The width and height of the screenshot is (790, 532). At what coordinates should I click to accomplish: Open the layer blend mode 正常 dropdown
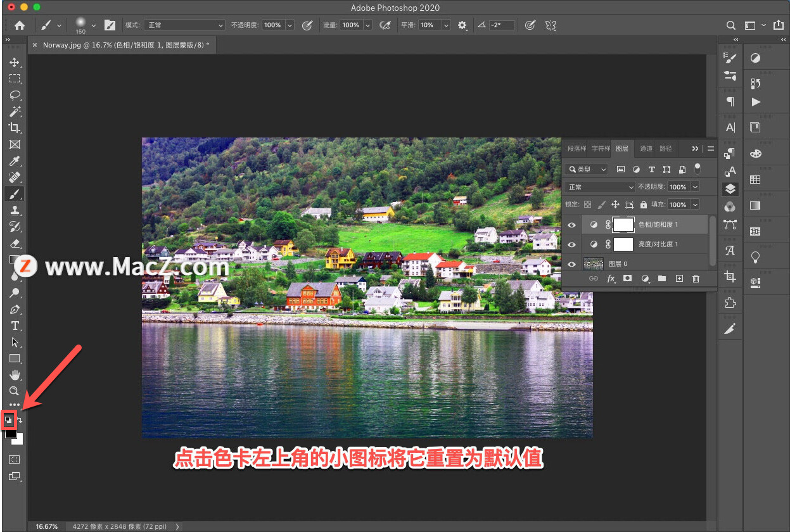click(599, 187)
